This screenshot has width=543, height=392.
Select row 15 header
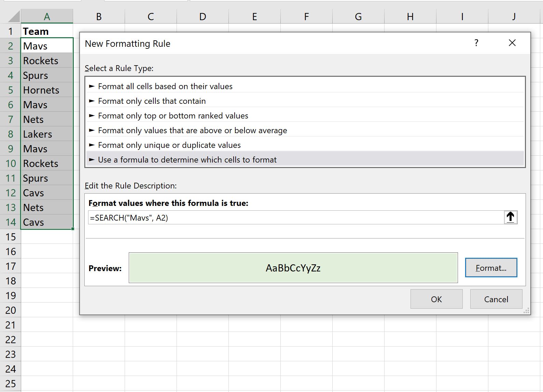(x=10, y=237)
